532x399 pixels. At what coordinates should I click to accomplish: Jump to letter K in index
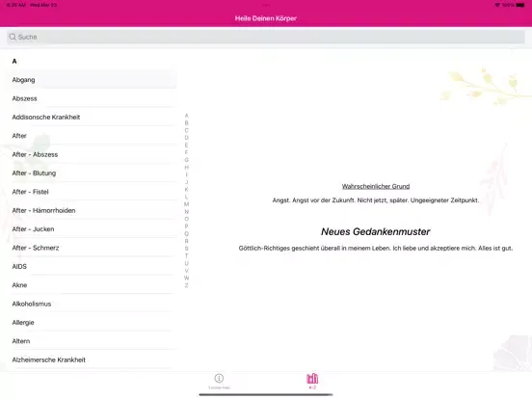[x=186, y=189]
